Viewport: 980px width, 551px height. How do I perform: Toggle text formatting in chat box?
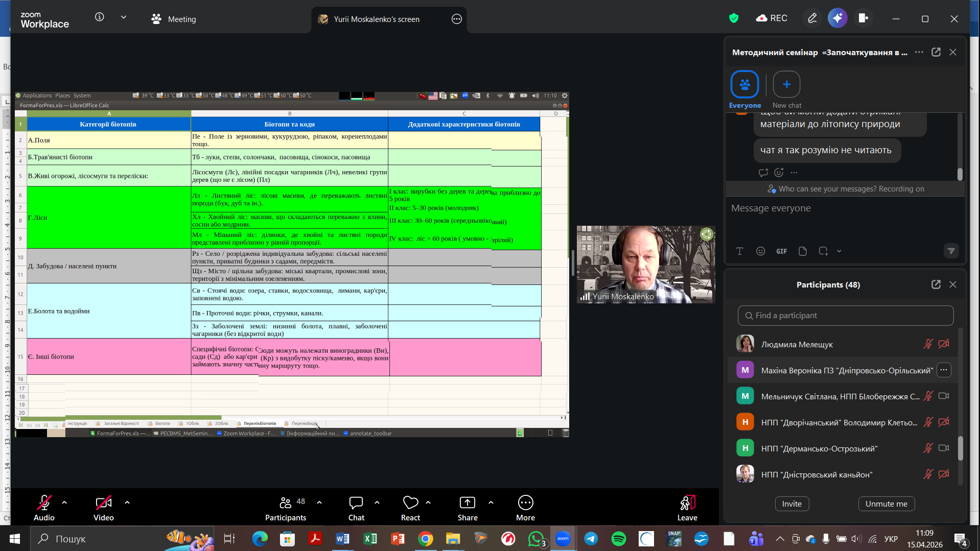[x=739, y=251]
